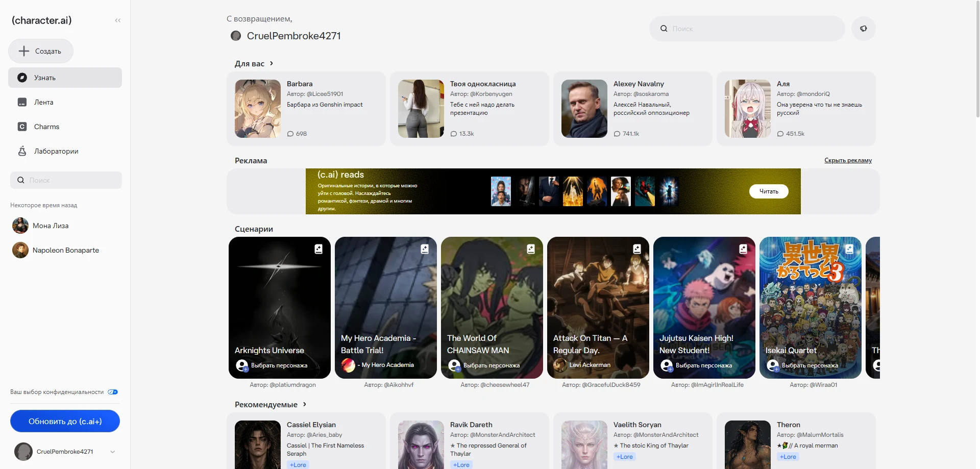980x469 pixels.
Task: Choose character on CHAINSAW MAN scenario
Action: pos(484,365)
